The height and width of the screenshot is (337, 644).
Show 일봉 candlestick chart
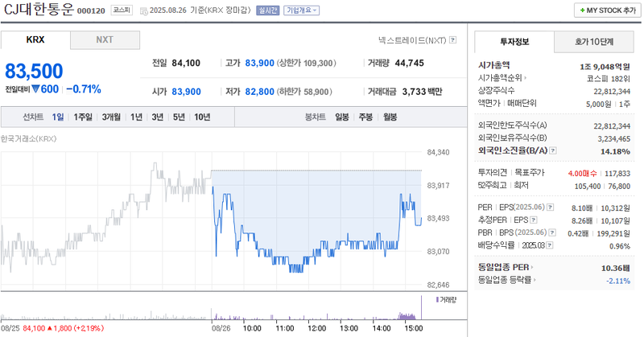[x=341, y=117]
